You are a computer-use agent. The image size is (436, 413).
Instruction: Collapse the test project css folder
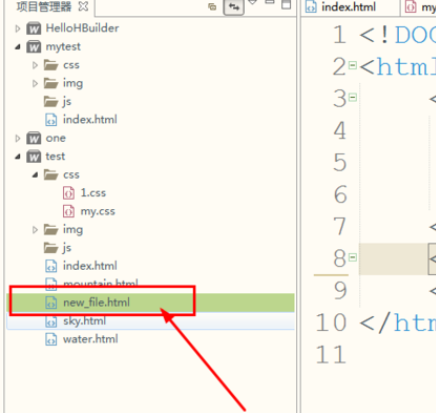(x=35, y=175)
